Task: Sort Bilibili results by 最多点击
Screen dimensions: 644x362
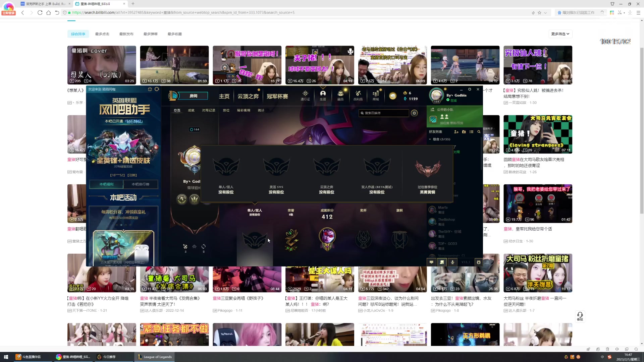Action: point(102,34)
